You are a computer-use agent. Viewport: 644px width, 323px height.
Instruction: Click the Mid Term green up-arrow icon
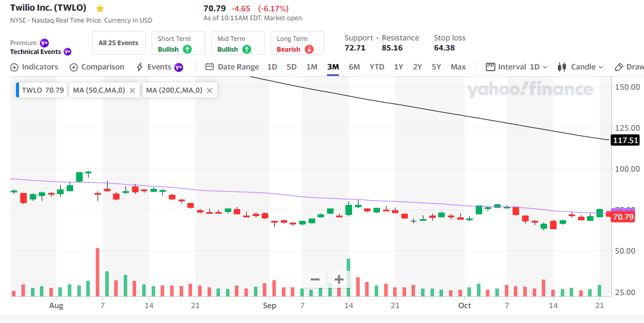[246, 49]
